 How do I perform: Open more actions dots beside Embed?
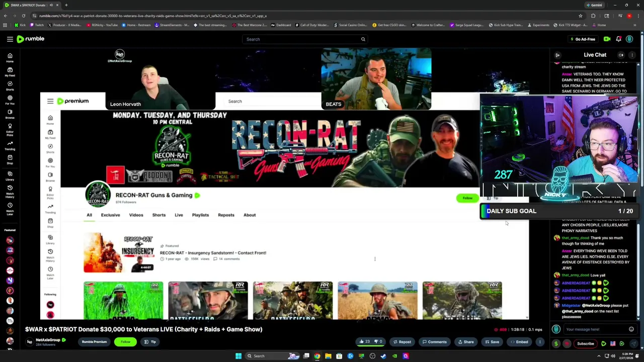click(540, 342)
